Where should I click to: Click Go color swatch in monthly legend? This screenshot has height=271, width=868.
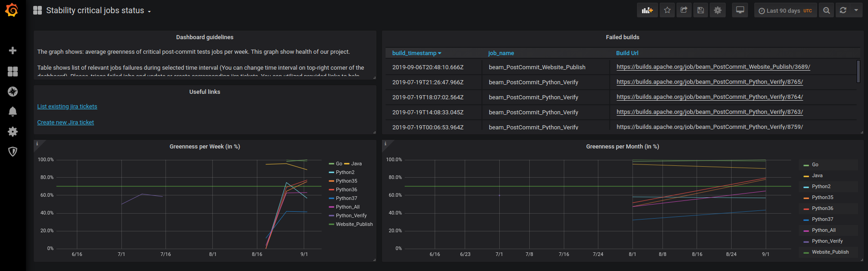806,165
